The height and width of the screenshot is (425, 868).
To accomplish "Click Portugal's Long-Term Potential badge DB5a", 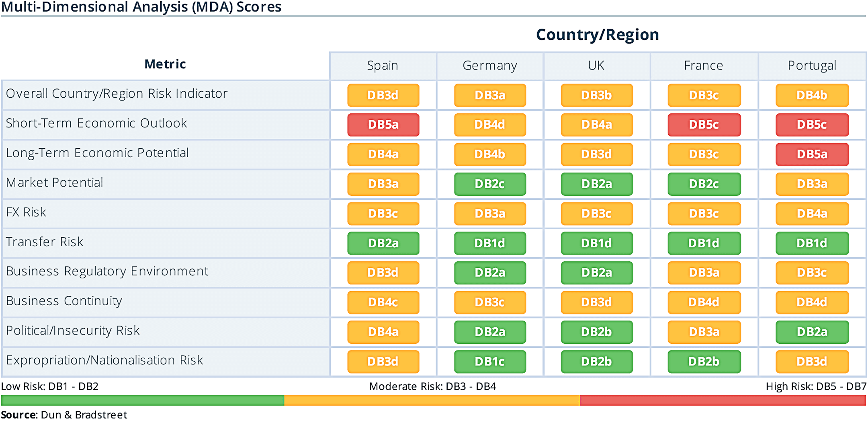I will 812,154.
